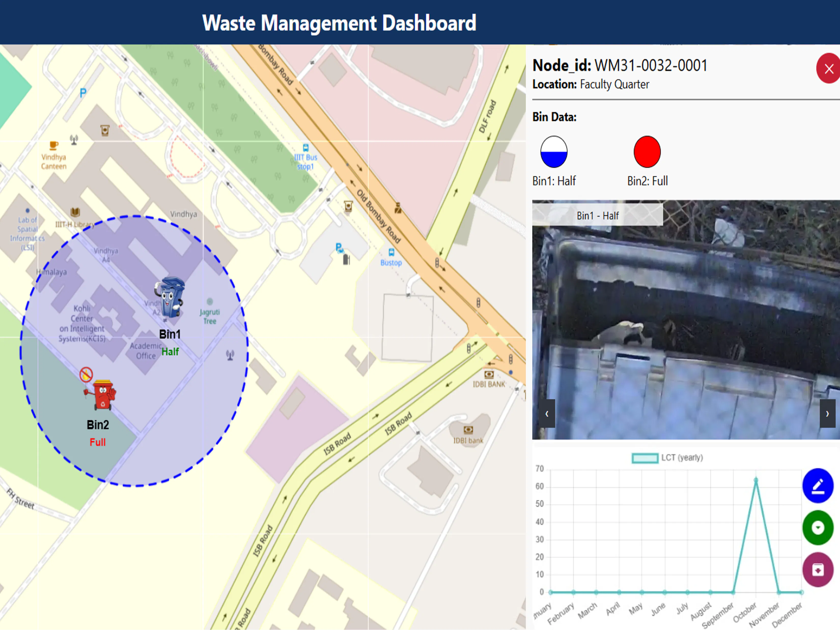The height and width of the screenshot is (630, 840).
Task: Click the Bin2 red full indicator
Action: click(647, 152)
